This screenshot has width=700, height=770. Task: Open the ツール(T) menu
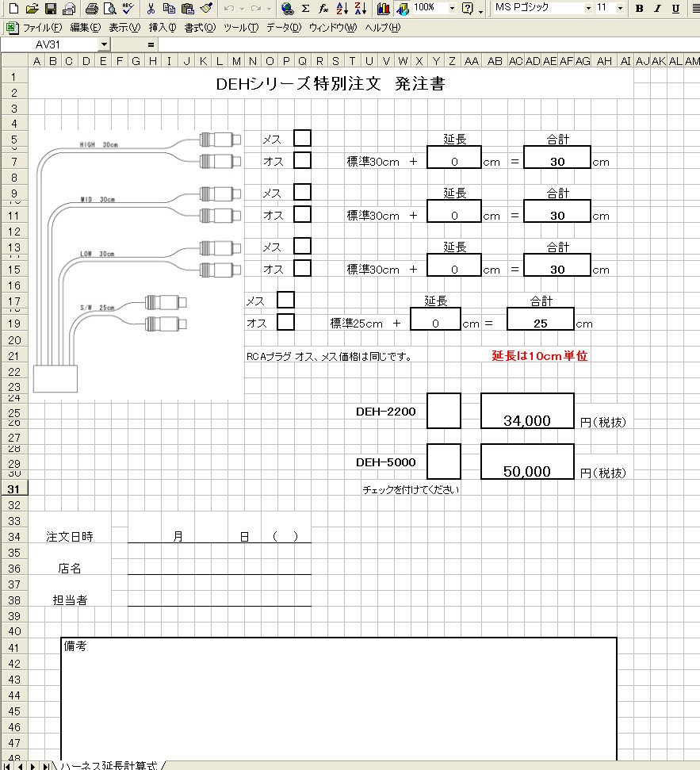[241, 28]
